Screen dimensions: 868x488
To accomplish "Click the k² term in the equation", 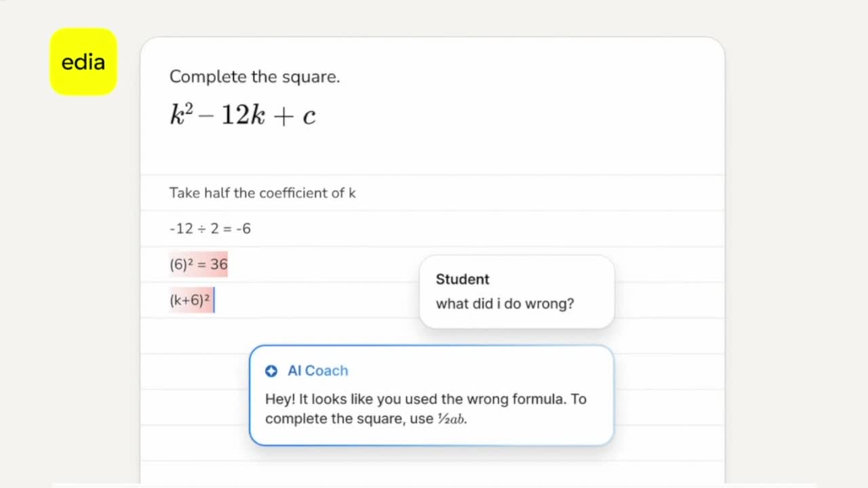I will 181,115.
